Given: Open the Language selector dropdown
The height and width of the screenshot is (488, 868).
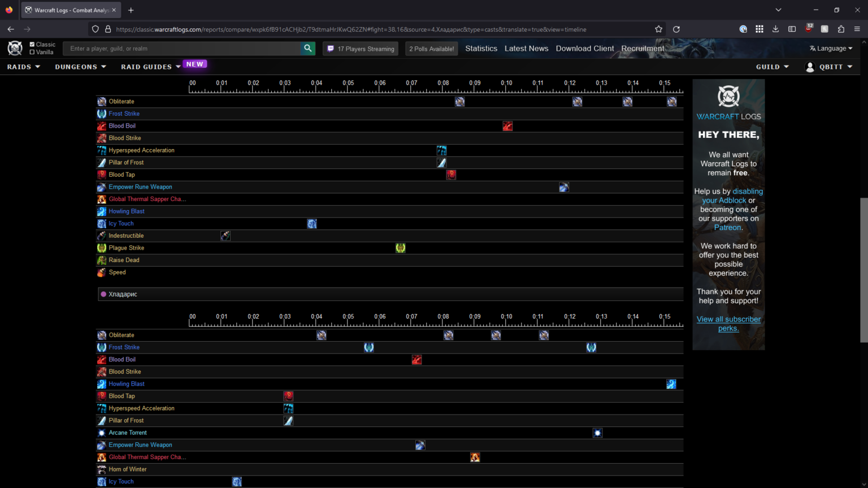Looking at the screenshot, I should [x=831, y=49].
